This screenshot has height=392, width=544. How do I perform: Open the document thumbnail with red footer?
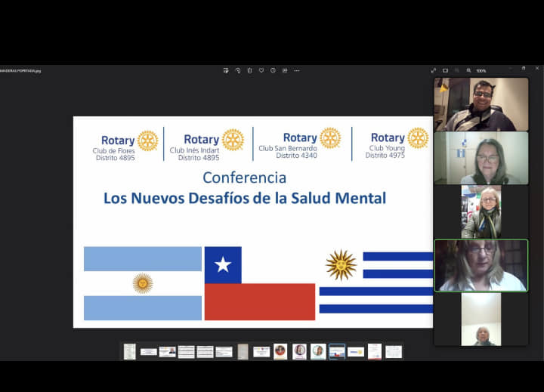click(375, 351)
